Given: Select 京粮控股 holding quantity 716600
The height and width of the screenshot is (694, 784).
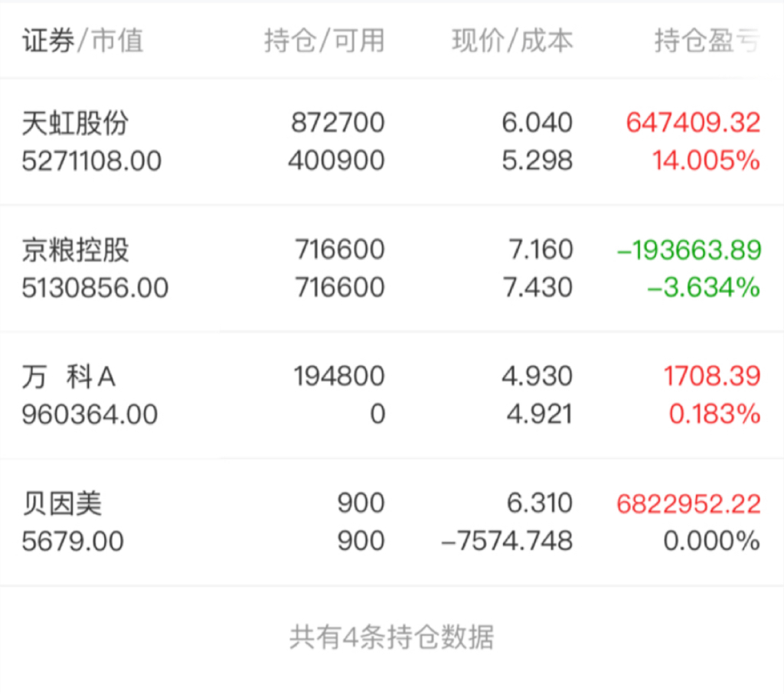Looking at the screenshot, I should (x=340, y=249).
